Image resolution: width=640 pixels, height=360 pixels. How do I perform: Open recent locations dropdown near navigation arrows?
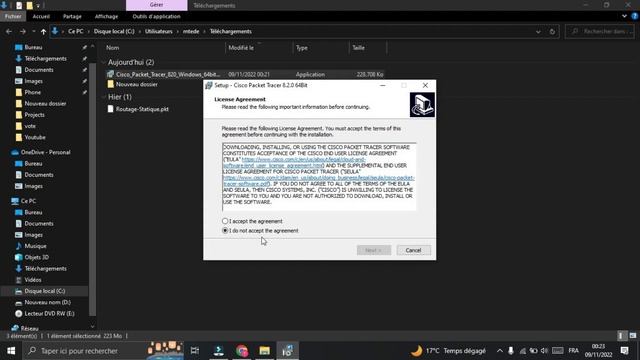(x=33, y=31)
